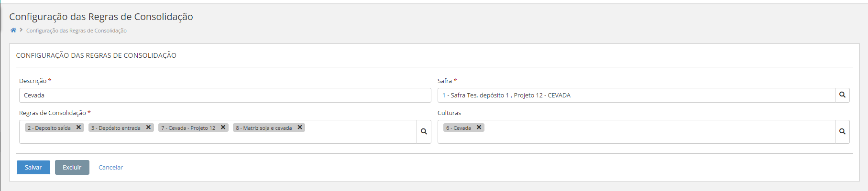Remove the '2 - Deposito saída' tag

[x=79, y=127]
